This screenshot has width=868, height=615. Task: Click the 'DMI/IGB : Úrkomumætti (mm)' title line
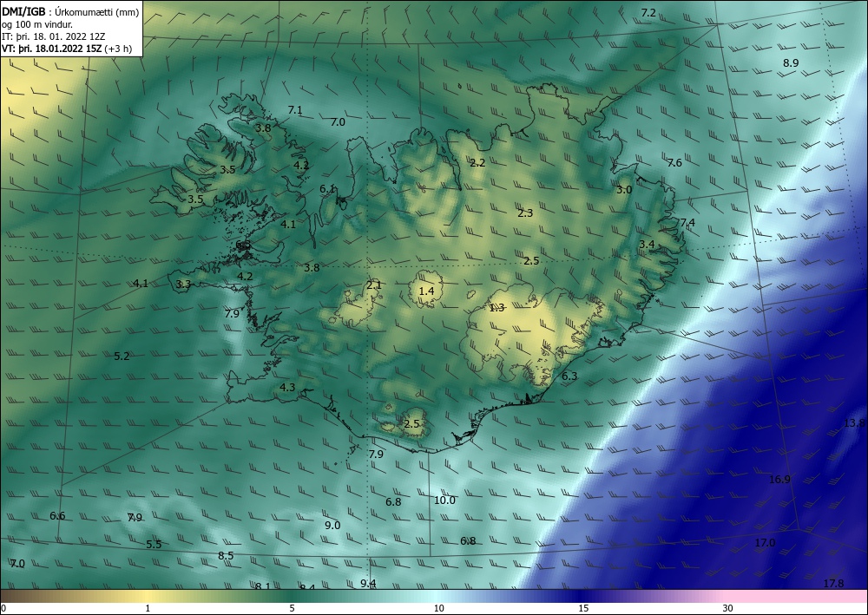[x=71, y=11]
